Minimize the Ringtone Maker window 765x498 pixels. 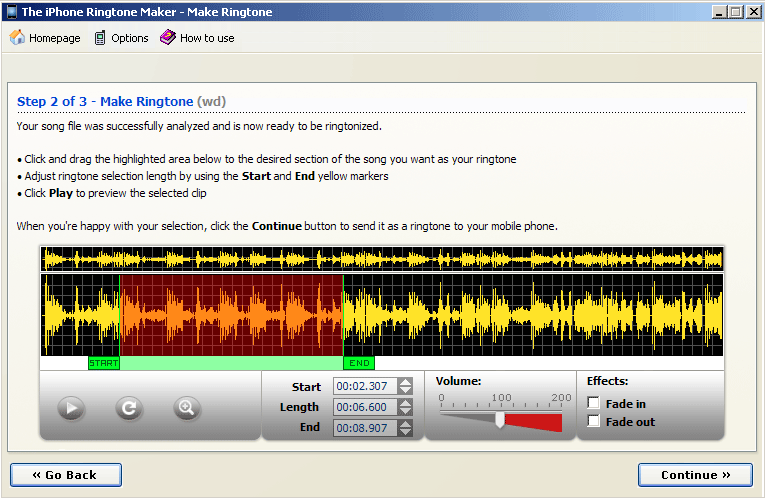719,12
